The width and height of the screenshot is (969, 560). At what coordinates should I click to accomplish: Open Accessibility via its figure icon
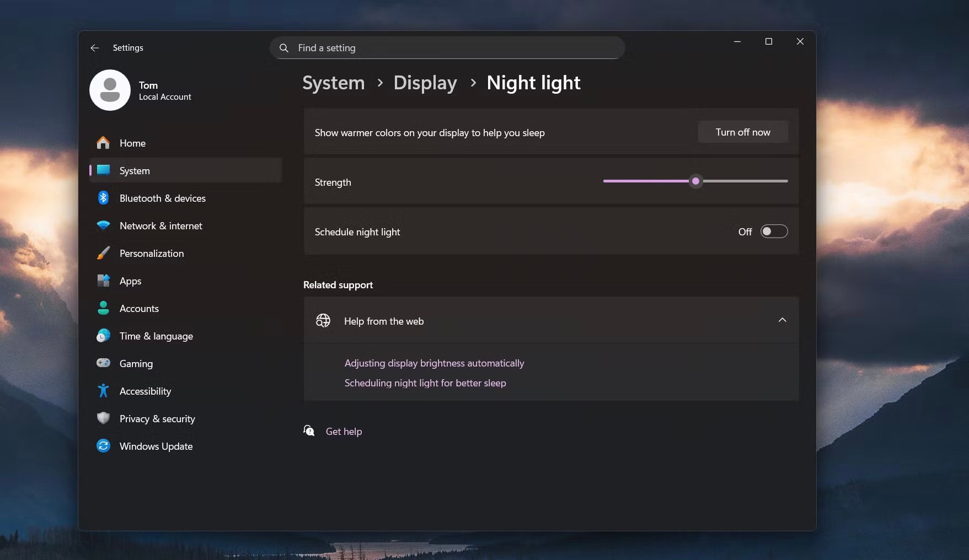pyautogui.click(x=103, y=391)
